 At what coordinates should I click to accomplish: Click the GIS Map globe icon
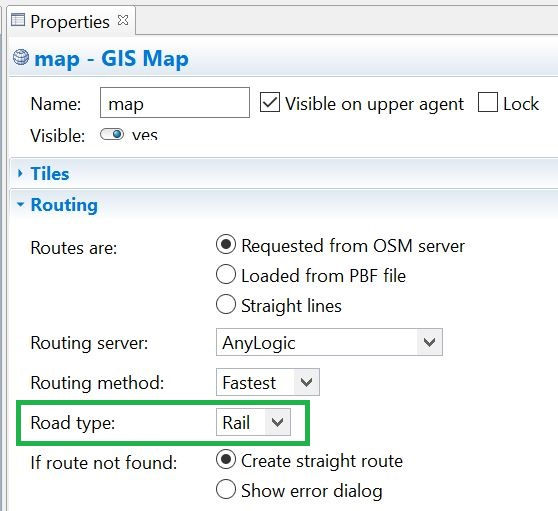click(x=21, y=57)
